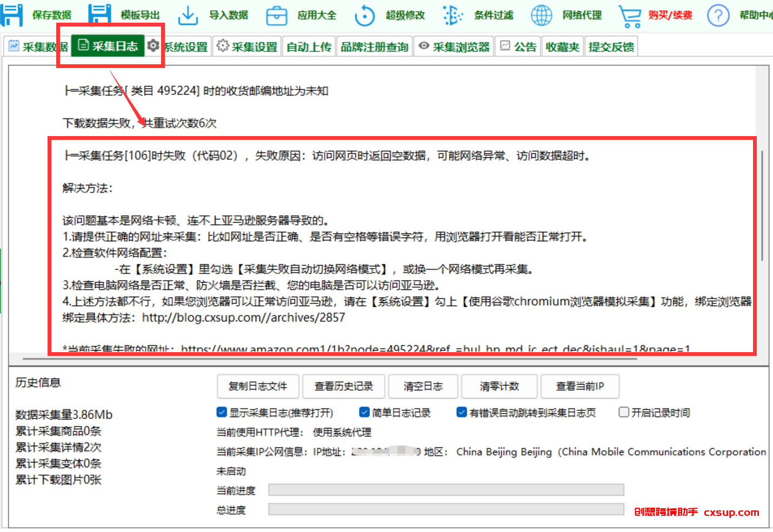Click the '数据采集量3.86Mb' statistic
The height and width of the screenshot is (532, 773).
64,415
